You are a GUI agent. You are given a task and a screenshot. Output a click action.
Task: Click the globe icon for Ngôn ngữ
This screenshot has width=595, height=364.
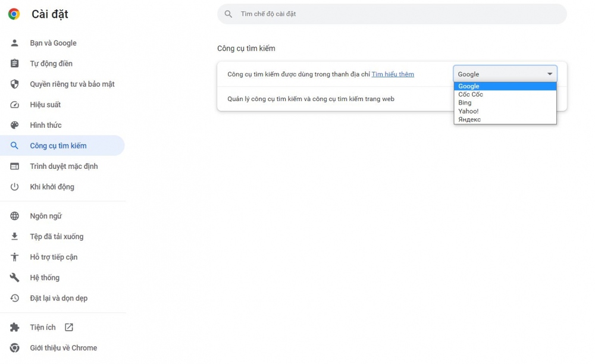(x=14, y=216)
